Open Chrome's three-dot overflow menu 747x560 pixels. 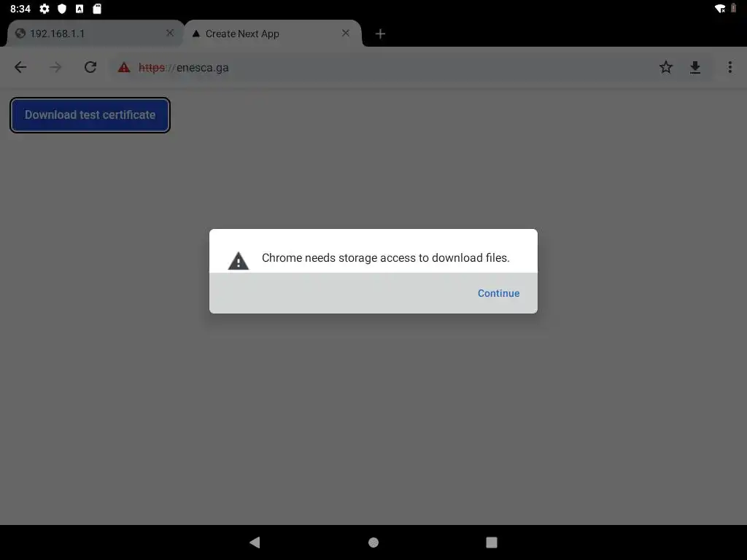point(729,68)
